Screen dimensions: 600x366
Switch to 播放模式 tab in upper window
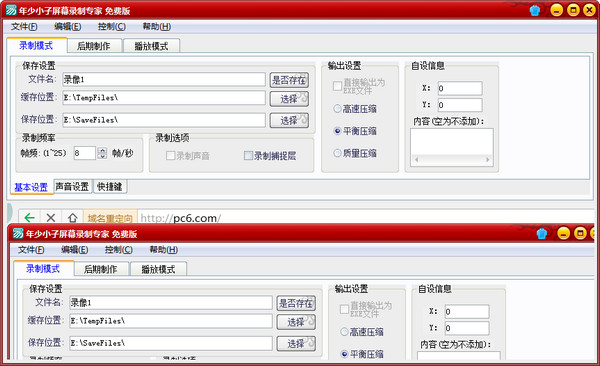coord(152,46)
